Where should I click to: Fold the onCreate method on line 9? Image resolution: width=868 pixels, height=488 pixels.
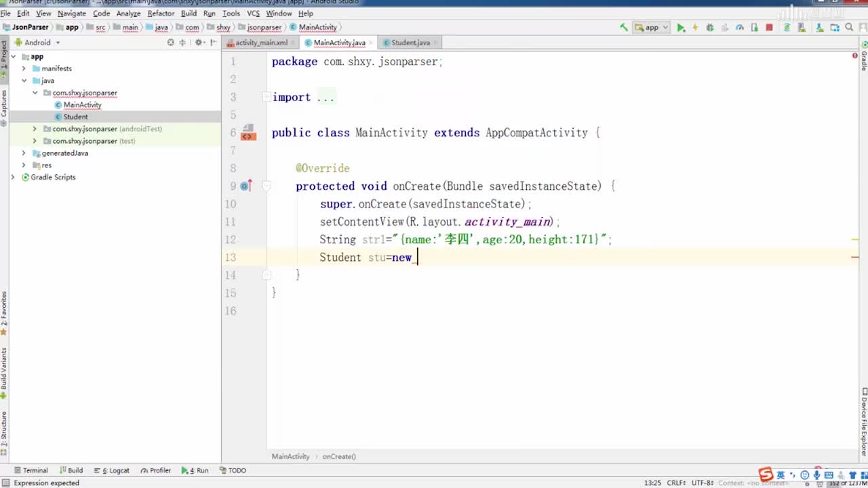266,186
